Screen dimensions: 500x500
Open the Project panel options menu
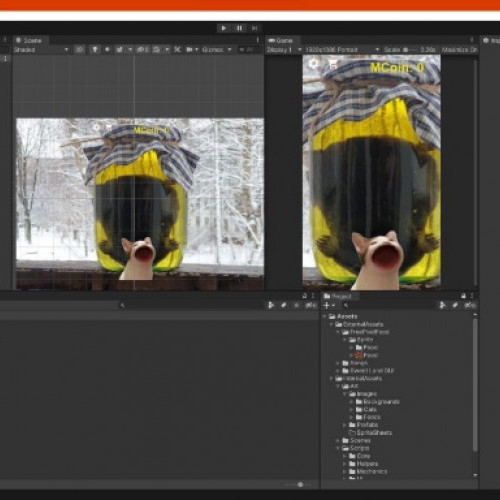click(x=472, y=296)
